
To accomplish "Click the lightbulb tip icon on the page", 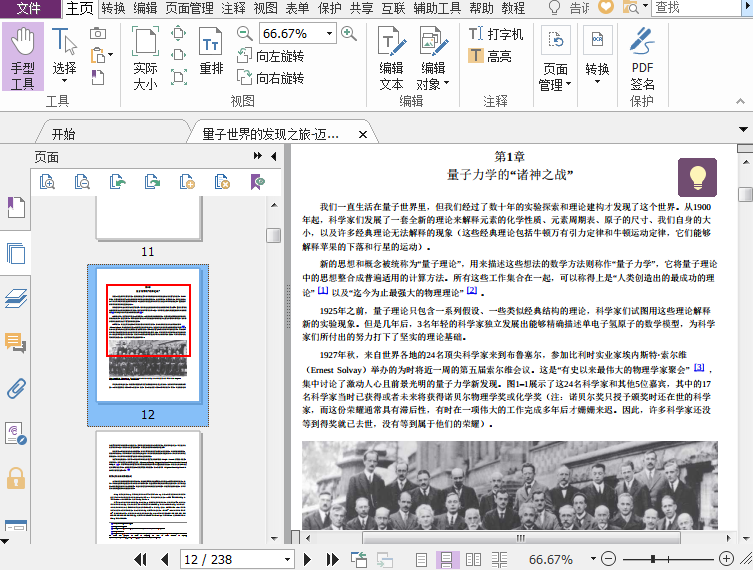I will point(697,177).
